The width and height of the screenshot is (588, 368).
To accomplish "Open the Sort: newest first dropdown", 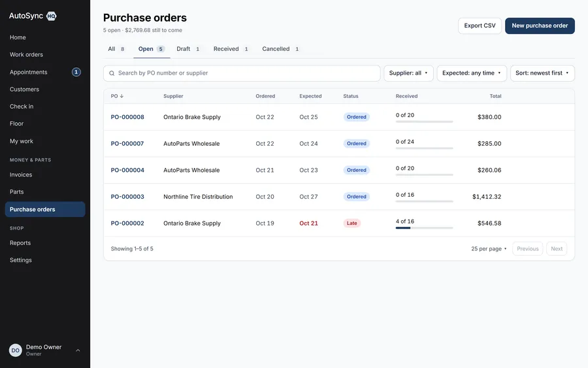I will (542, 73).
